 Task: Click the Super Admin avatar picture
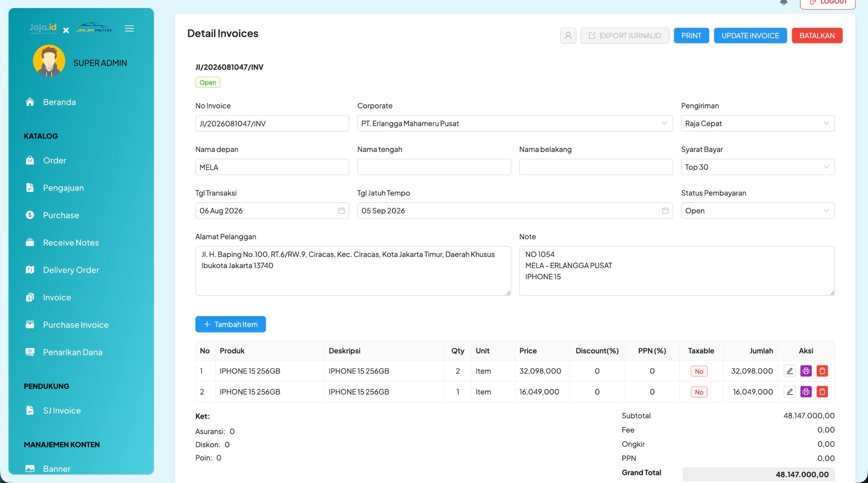tap(49, 61)
